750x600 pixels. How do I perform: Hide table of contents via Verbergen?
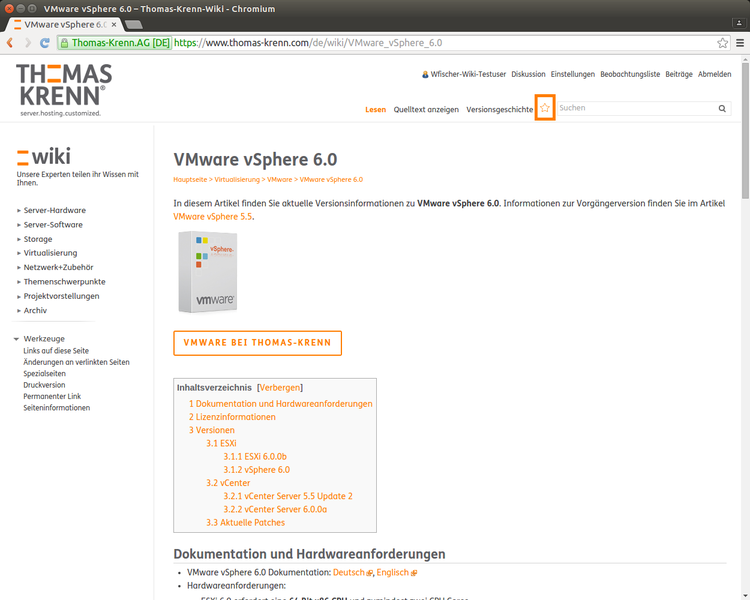280,388
